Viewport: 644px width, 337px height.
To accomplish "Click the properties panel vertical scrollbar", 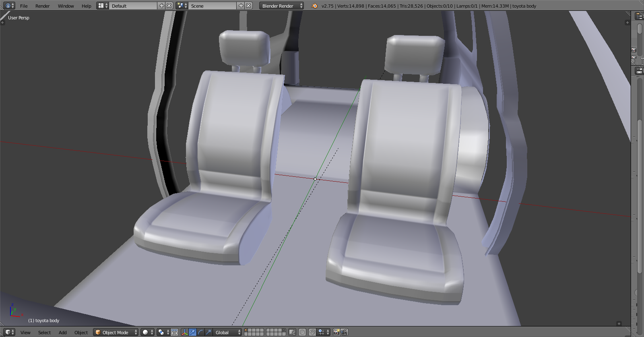I will click(x=640, y=197).
